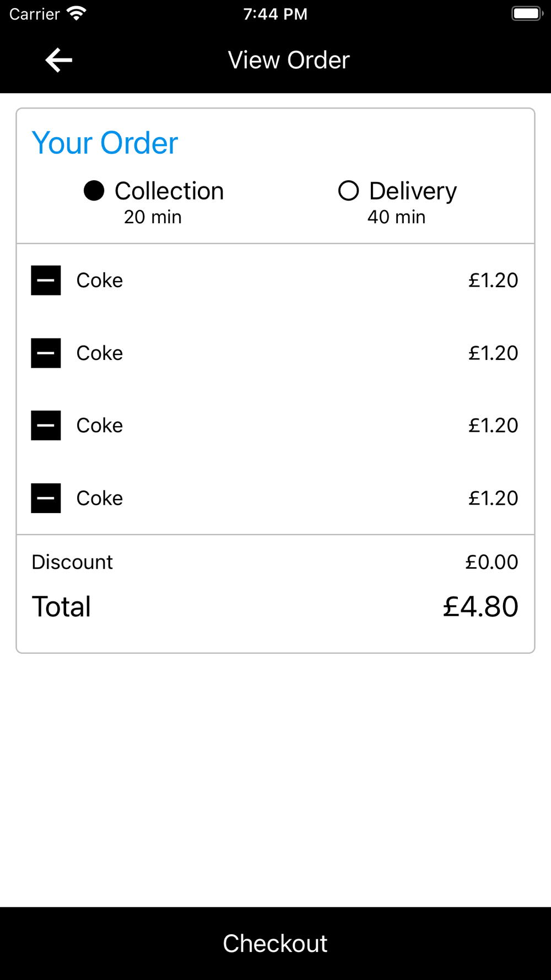Select the Collection radio button
The height and width of the screenshot is (980, 551).
[x=94, y=191]
